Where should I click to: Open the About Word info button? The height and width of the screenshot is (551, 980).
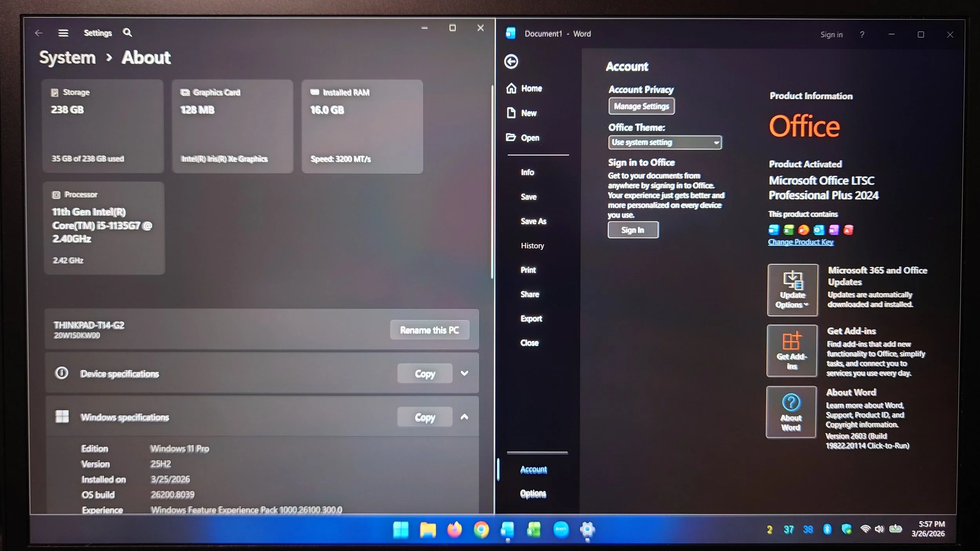[791, 412]
